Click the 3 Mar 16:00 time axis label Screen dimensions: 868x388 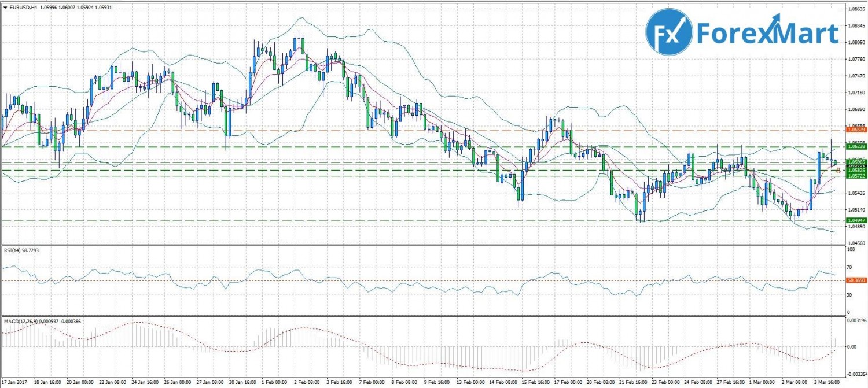pos(826,382)
